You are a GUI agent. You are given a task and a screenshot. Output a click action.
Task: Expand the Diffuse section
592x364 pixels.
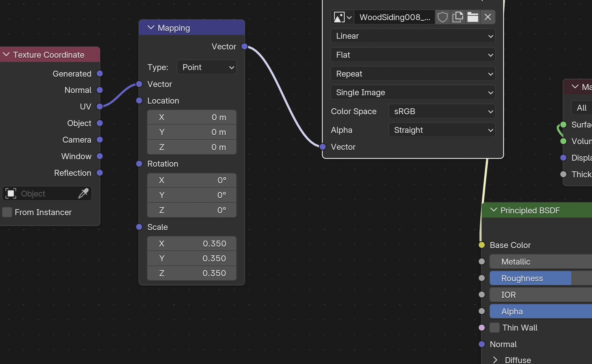[495, 360]
